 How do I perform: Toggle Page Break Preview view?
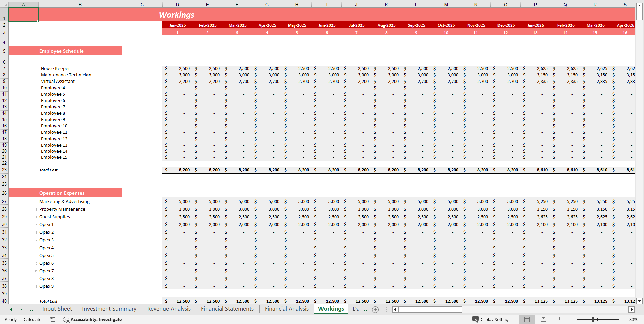pos(560,319)
